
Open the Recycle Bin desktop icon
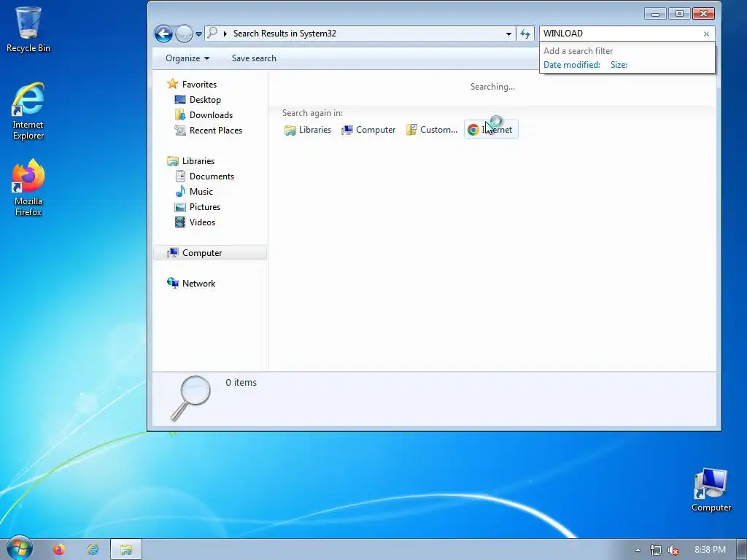(28, 29)
